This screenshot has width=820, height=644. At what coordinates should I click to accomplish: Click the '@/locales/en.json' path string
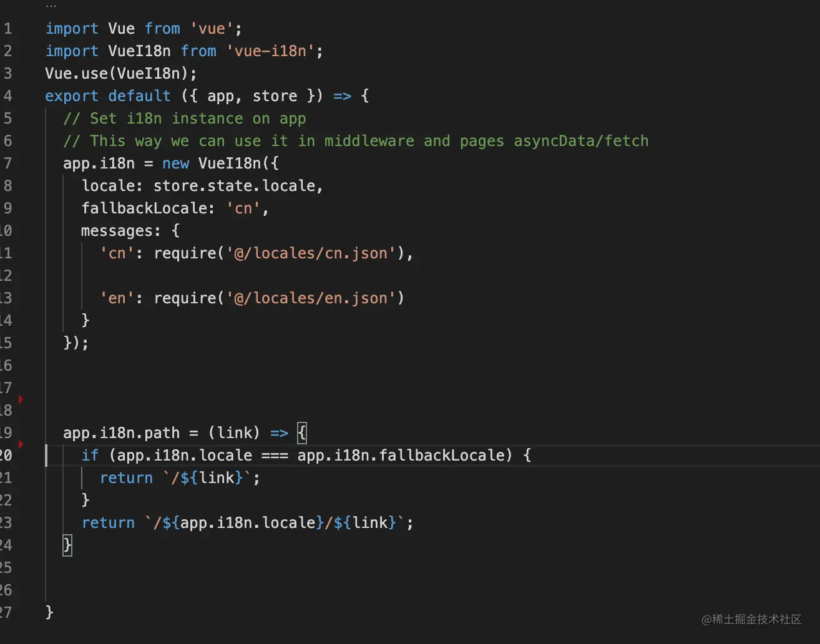pyautogui.click(x=311, y=298)
